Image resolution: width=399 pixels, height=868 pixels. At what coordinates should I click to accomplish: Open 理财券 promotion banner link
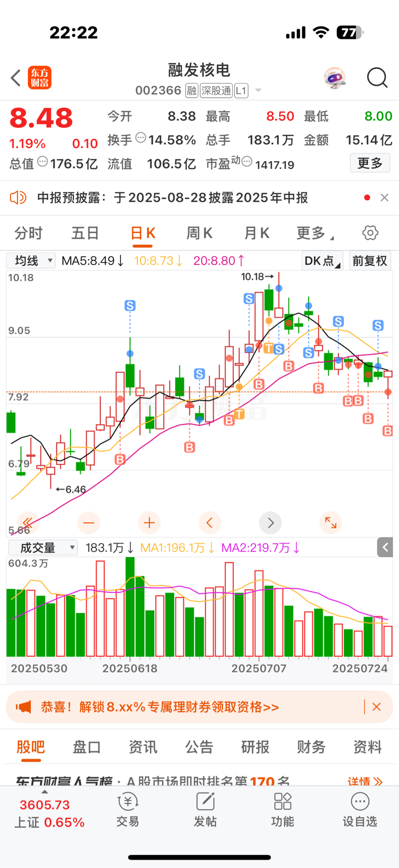[160, 707]
